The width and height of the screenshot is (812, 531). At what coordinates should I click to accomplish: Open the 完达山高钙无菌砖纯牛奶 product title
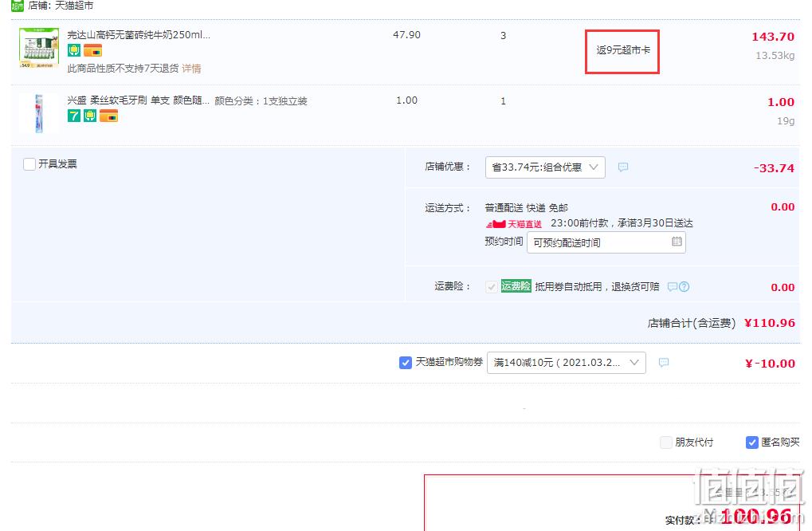[139, 35]
